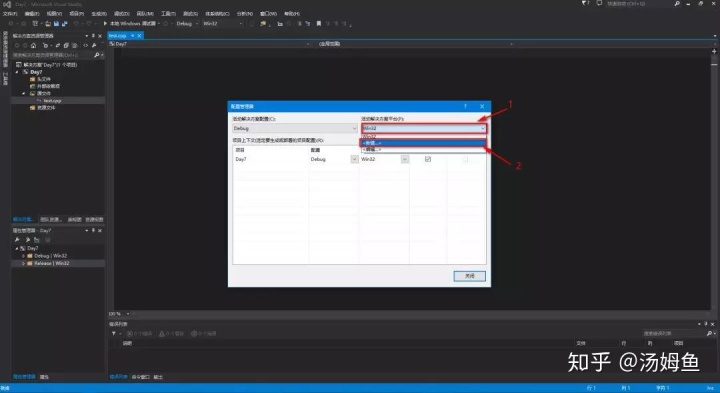The width and height of the screenshot is (720, 393).
Task: Open the 100 % zoom dropdown in editor
Action: pyautogui.click(x=128, y=314)
